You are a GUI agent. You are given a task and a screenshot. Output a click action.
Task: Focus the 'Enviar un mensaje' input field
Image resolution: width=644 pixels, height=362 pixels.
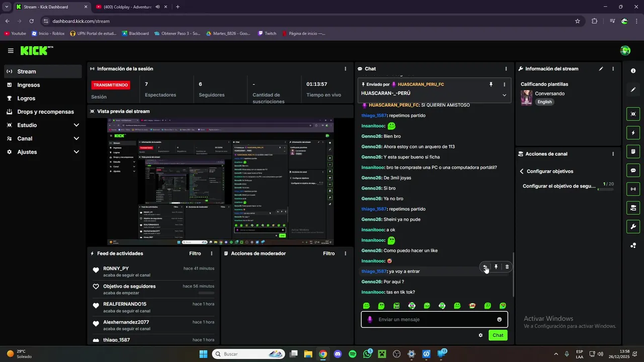click(x=434, y=319)
